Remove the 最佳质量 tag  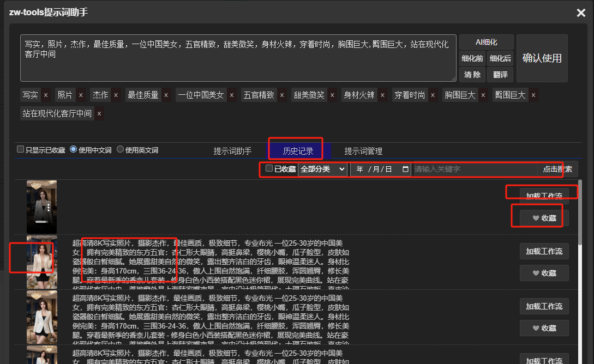pos(166,95)
